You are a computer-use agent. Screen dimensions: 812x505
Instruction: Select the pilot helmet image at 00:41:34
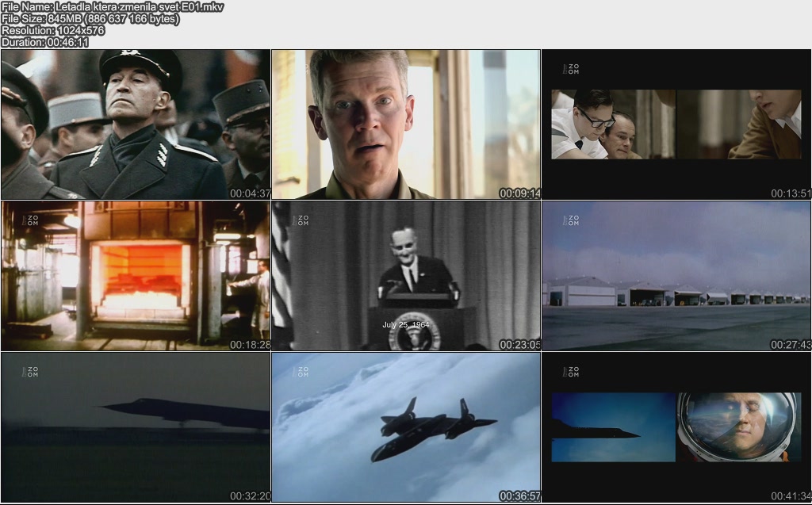(736, 427)
